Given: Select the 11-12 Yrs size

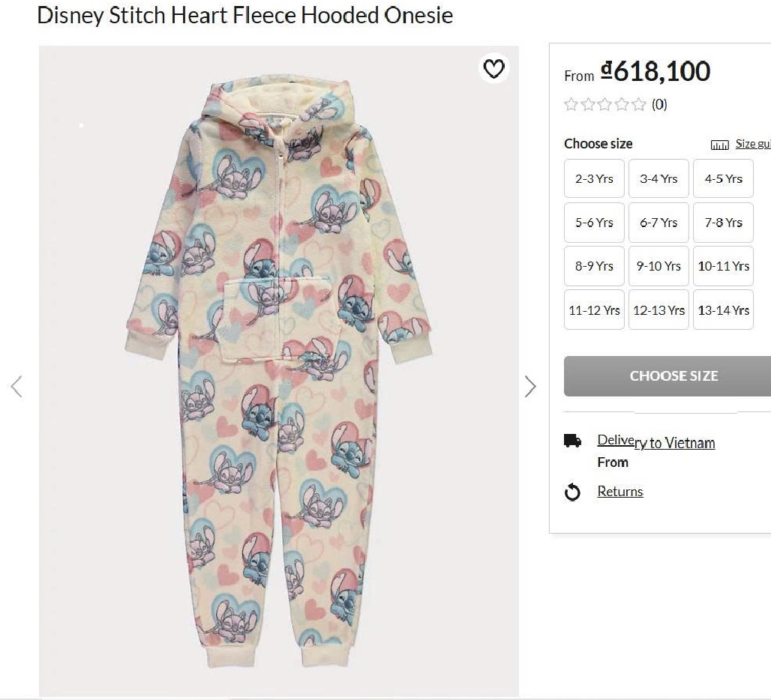Looking at the screenshot, I should pyautogui.click(x=594, y=310).
